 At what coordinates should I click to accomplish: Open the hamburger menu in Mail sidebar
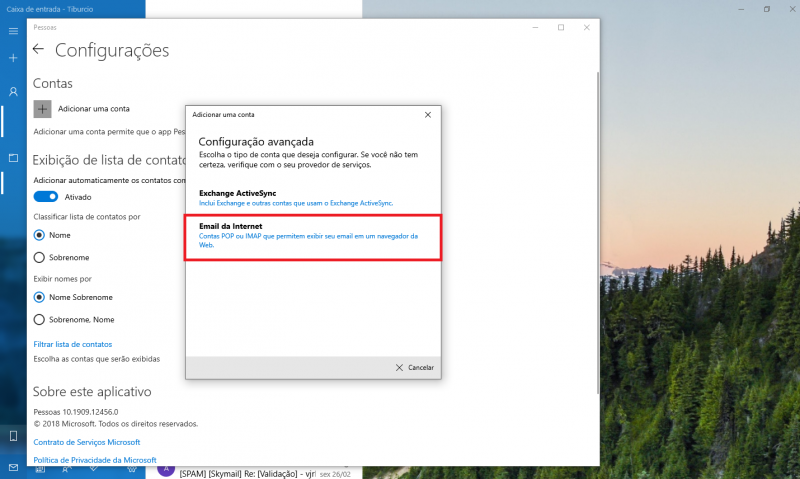[13, 31]
